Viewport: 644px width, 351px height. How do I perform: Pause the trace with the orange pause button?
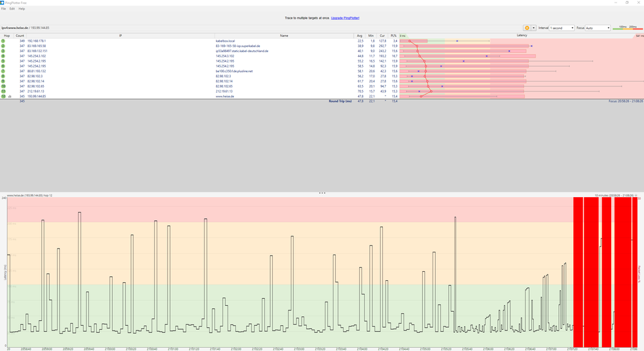click(x=527, y=28)
